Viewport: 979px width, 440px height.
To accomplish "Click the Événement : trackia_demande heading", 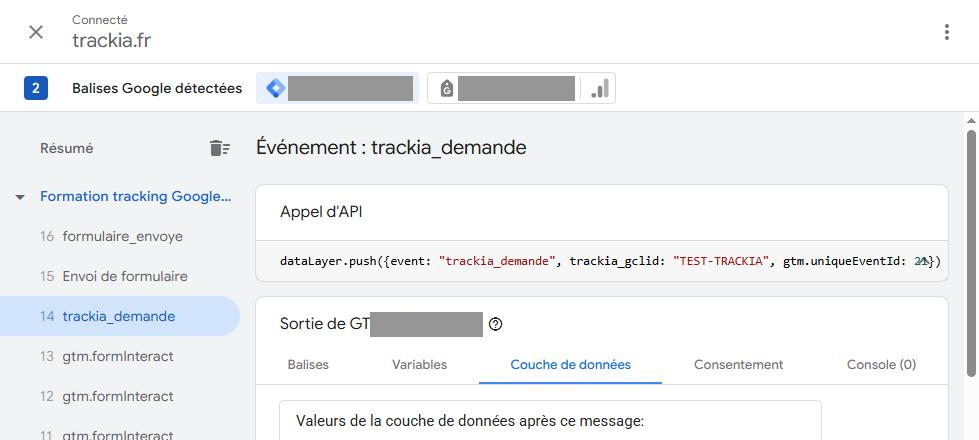I will 391,148.
